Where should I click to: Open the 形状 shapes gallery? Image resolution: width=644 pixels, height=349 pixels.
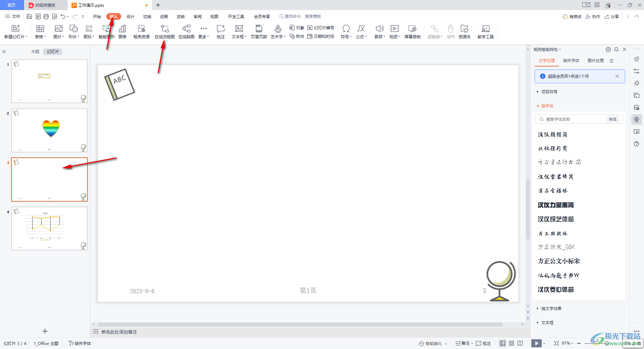pyautogui.click(x=74, y=32)
